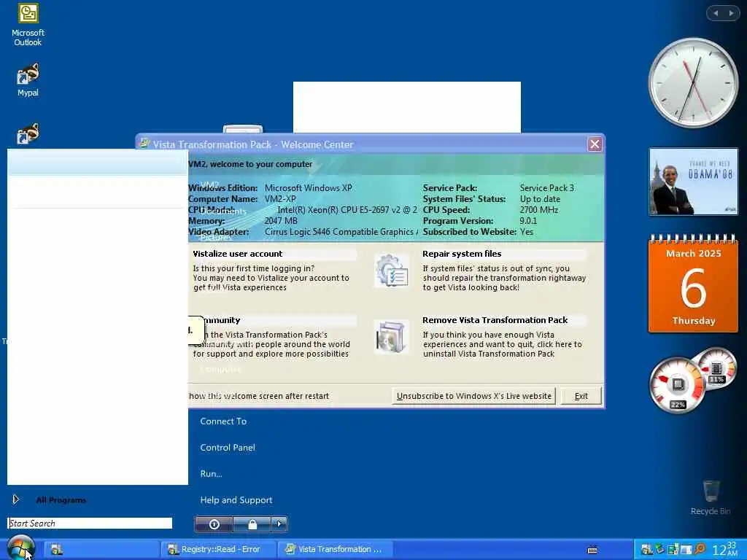Viewport: 747px width, 560px height.
Task: Click Unsubscribe to Windows X's Live website
Action: [473, 396]
